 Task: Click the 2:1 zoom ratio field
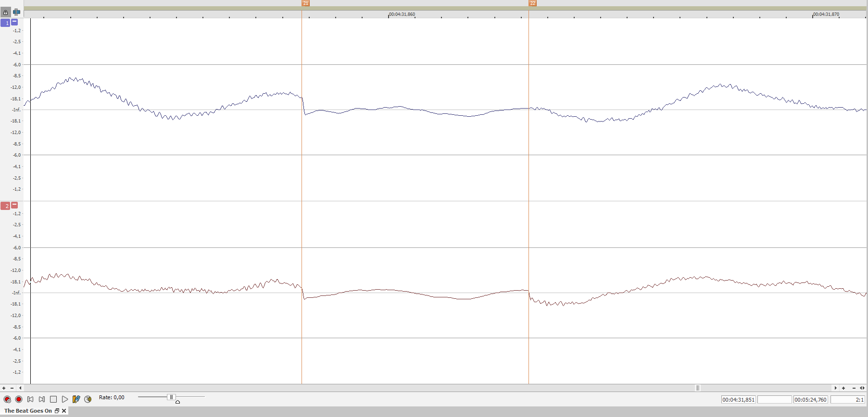(847, 400)
